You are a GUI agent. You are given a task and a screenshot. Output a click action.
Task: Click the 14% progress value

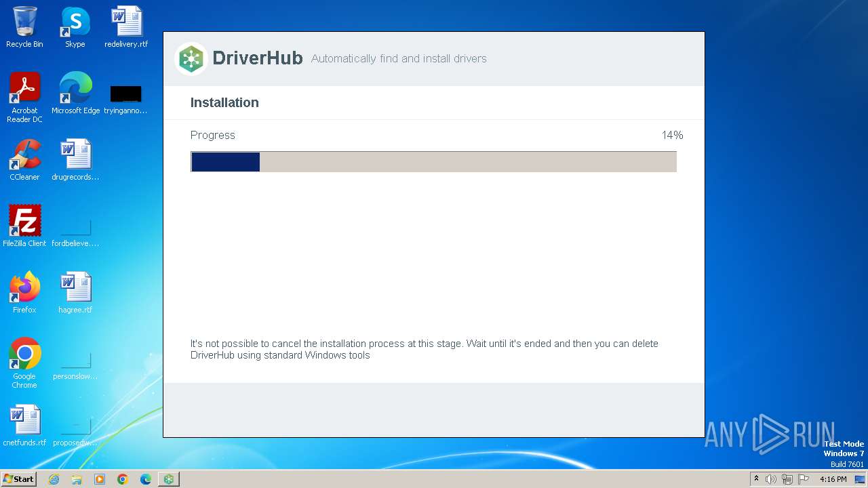tap(672, 135)
